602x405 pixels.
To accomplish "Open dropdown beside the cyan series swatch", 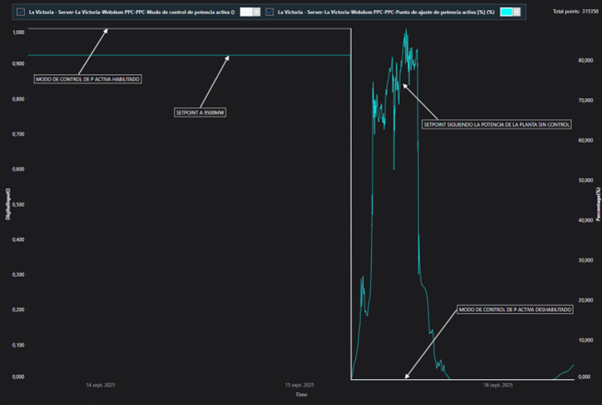I will tap(517, 12).
